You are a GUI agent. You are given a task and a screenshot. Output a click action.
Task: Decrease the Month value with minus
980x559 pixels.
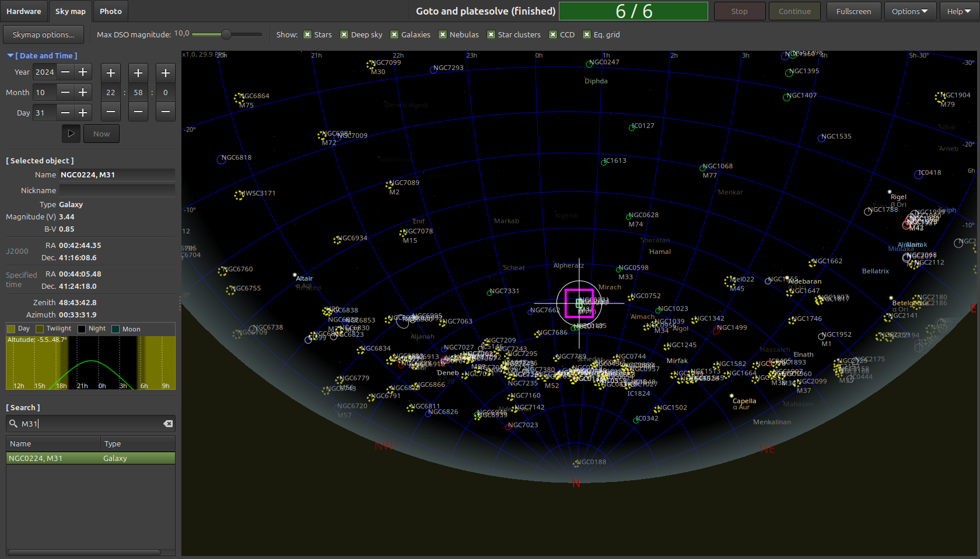65,92
